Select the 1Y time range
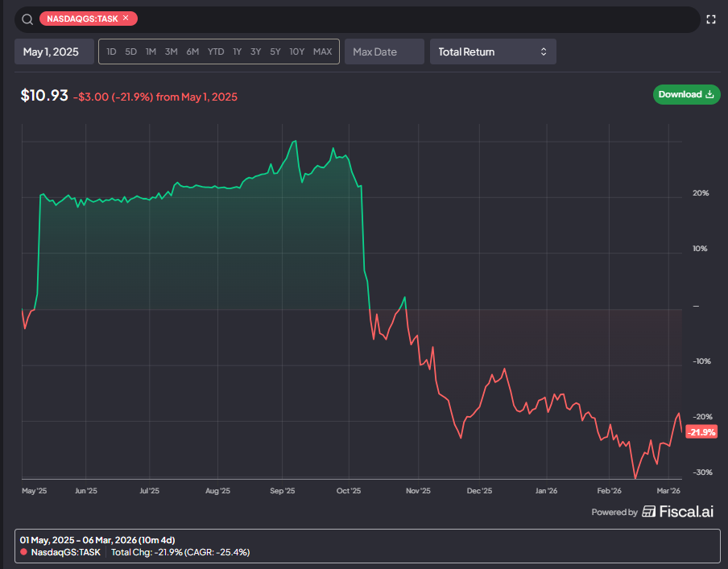Image resolution: width=728 pixels, height=569 pixels. tap(238, 52)
